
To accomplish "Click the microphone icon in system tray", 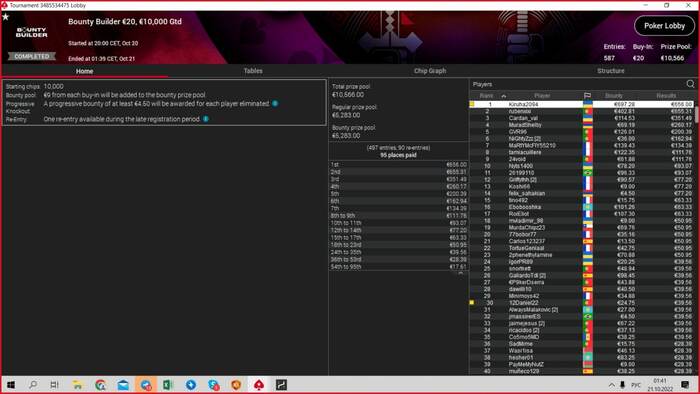I will point(622,385).
